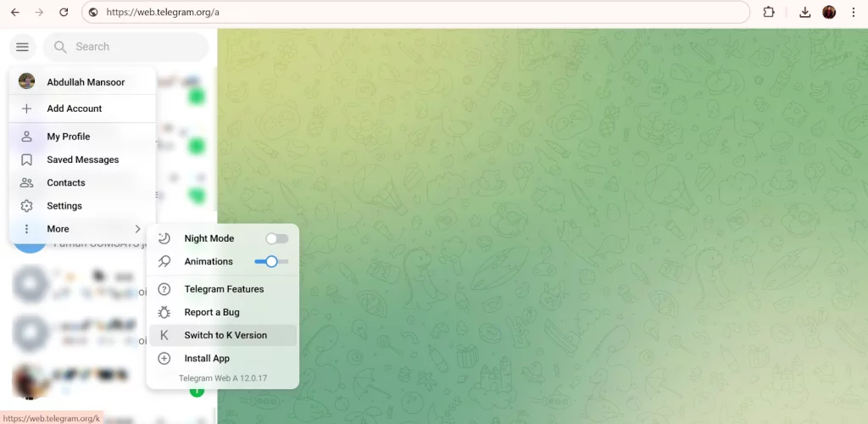Click the browser address bar URL

pos(163,12)
